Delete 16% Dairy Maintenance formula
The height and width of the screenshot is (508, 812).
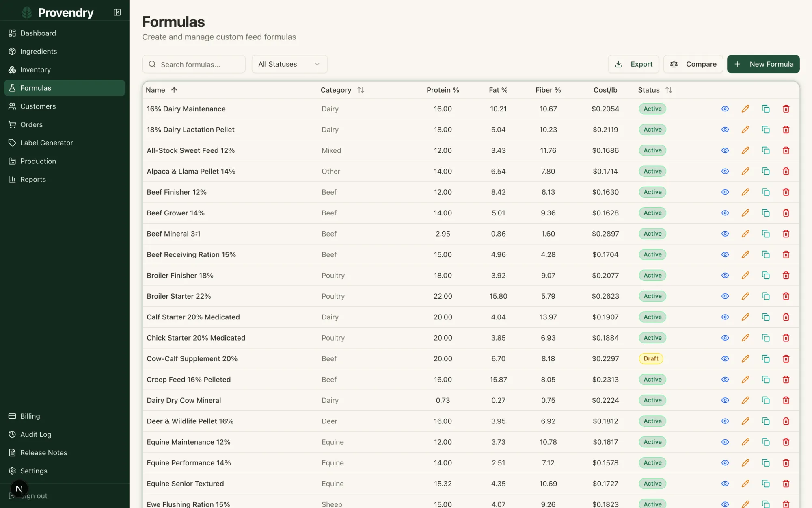tap(786, 109)
